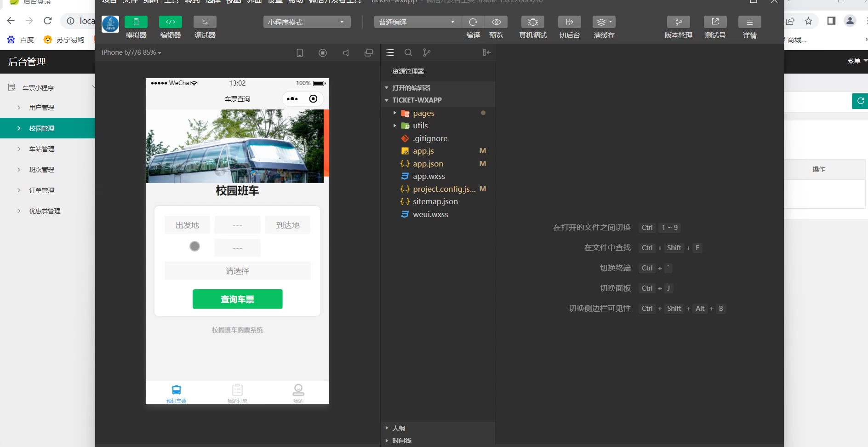This screenshot has height=447, width=868.
Task: Expand the pages folder
Action: (x=423, y=113)
